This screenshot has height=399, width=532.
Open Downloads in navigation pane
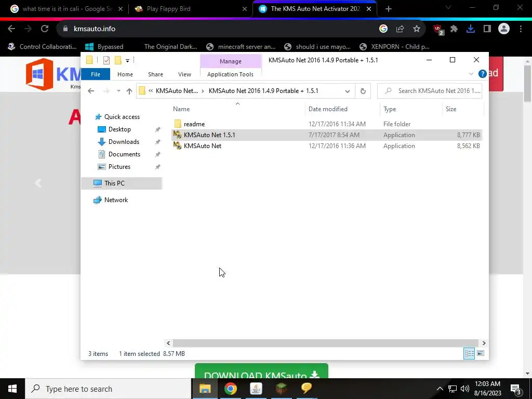[x=124, y=142]
